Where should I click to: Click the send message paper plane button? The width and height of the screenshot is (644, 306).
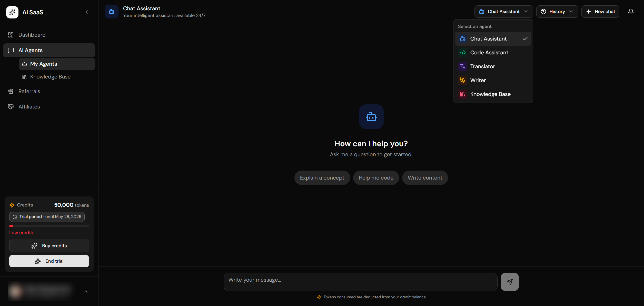(x=510, y=282)
